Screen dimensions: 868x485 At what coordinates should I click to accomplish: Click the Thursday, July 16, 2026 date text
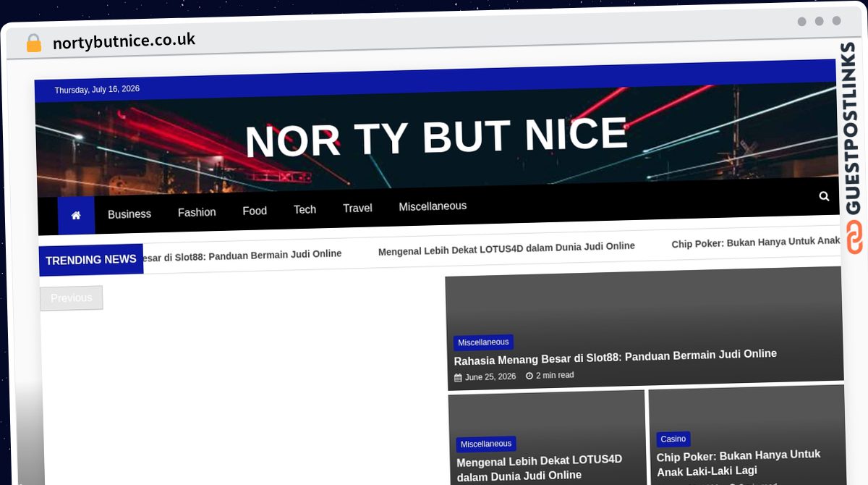click(x=97, y=90)
